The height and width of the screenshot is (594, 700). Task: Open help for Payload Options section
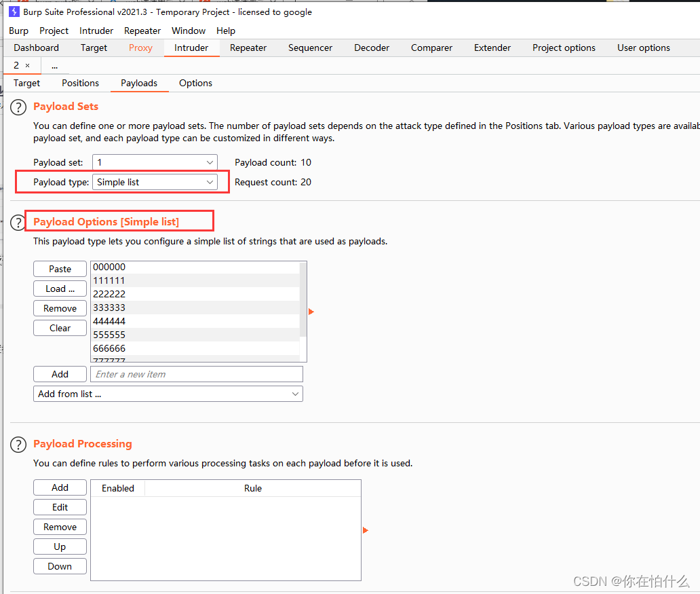point(18,222)
